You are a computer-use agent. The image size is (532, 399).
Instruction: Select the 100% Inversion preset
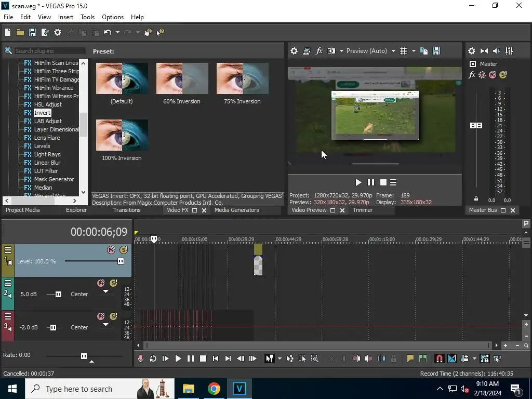(x=122, y=140)
